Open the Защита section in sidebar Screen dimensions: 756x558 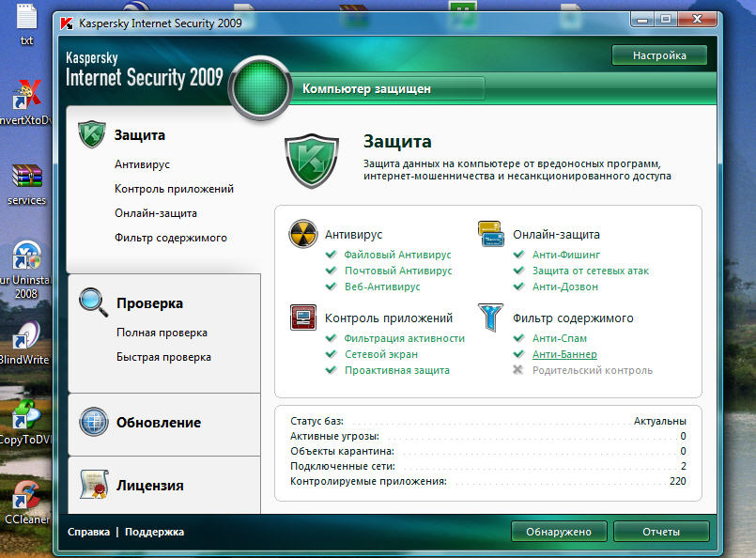coord(139,135)
